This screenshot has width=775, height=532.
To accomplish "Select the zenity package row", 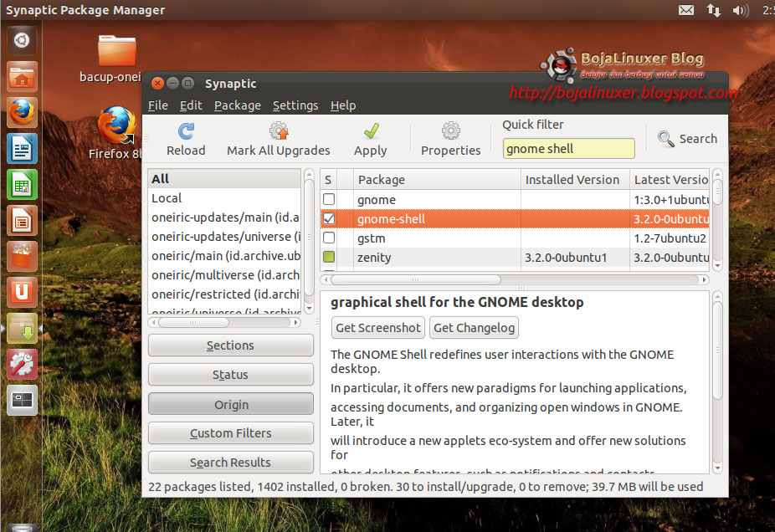I will (515, 258).
